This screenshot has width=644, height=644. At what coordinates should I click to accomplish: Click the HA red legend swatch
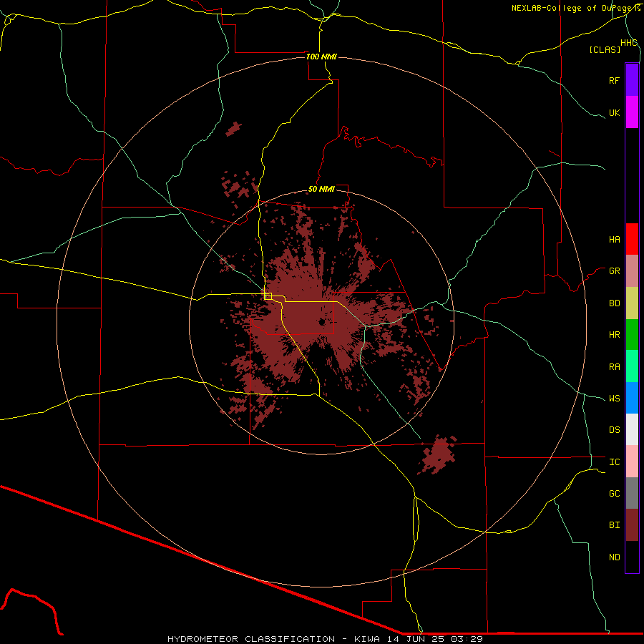(x=632, y=239)
